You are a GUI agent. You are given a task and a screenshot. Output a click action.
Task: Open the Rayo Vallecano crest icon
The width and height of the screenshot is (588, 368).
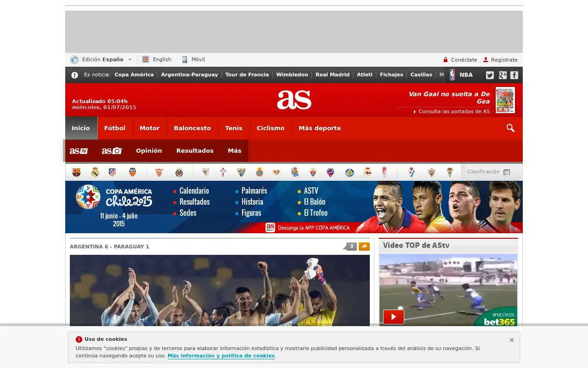(277, 172)
